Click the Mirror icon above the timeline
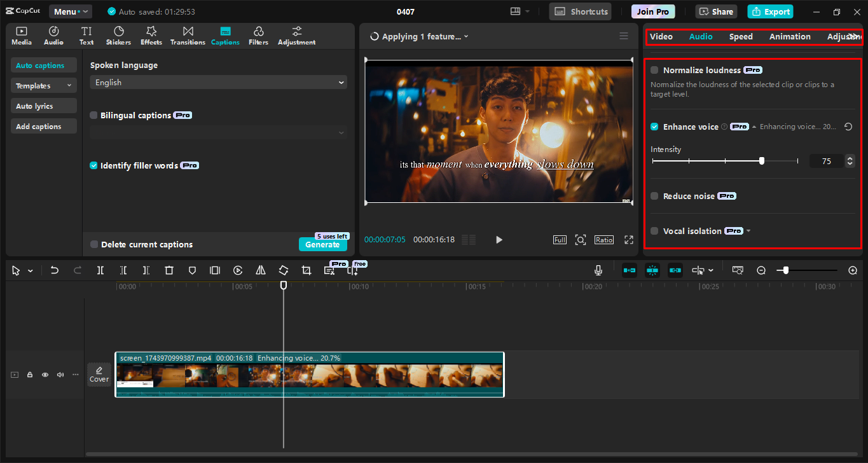868x463 pixels. 260,270
